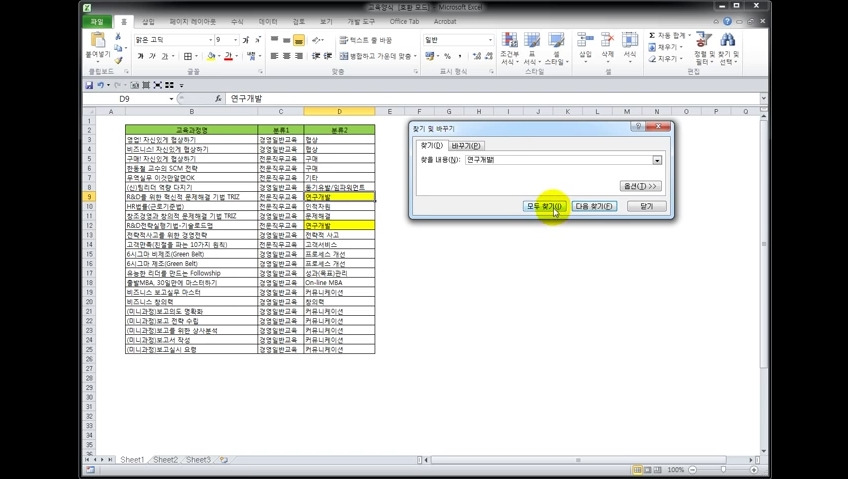Toggle bold (가) formatting
This screenshot has width=848, height=479.
coord(140,56)
